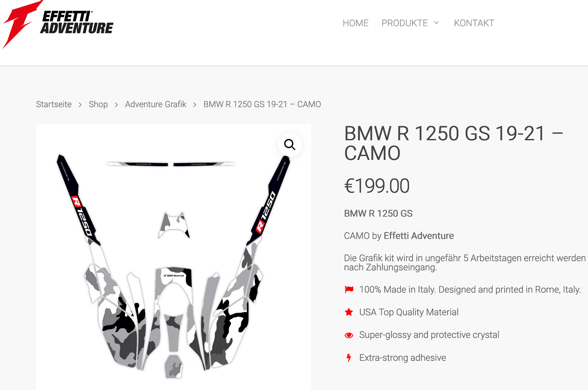The height and width of the screenshot is (390, 588).
Task: Click the red star quality icon
Action: [x=349, y=312]
